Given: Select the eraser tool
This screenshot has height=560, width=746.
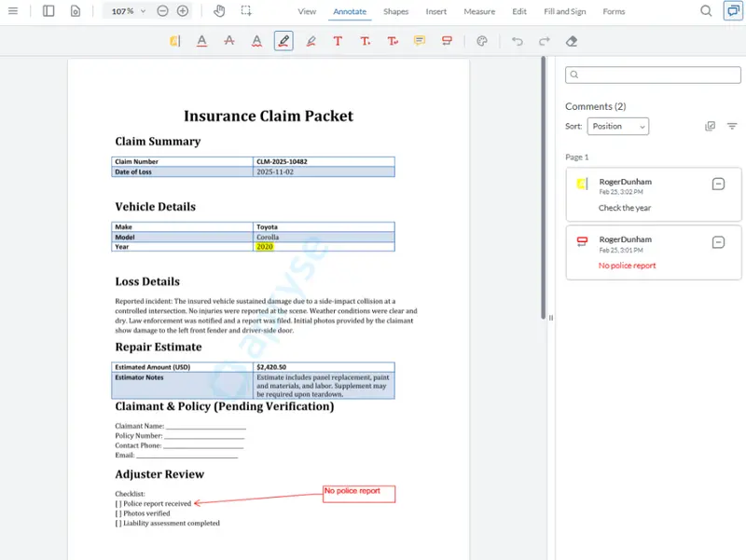Looking at the screenshot, I should pos(572,41).
